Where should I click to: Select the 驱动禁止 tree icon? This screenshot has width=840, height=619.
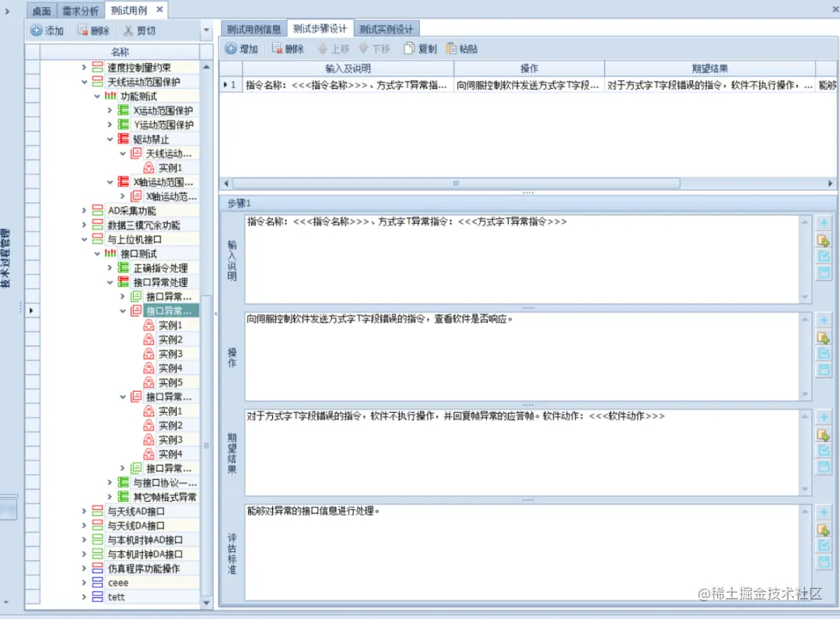123,139
